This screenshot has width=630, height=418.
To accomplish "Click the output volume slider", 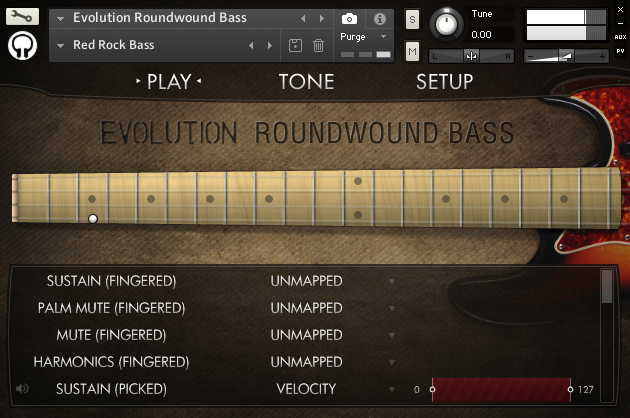I will point(566,56).
